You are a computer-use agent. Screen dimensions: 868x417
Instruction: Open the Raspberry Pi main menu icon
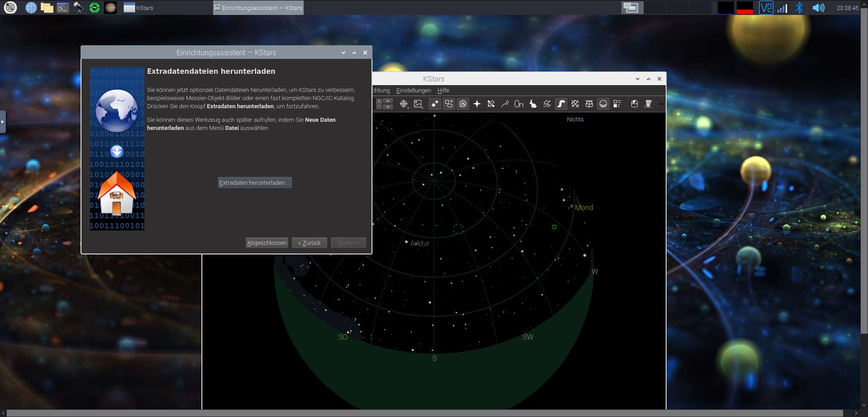(x=10, y=7)
